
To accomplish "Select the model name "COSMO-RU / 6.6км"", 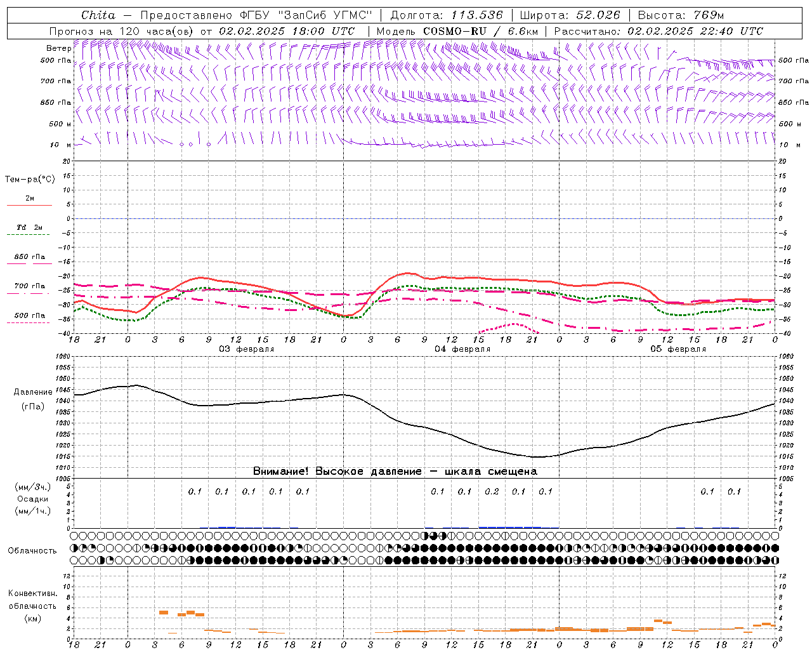I will click(x=480, y=31).
